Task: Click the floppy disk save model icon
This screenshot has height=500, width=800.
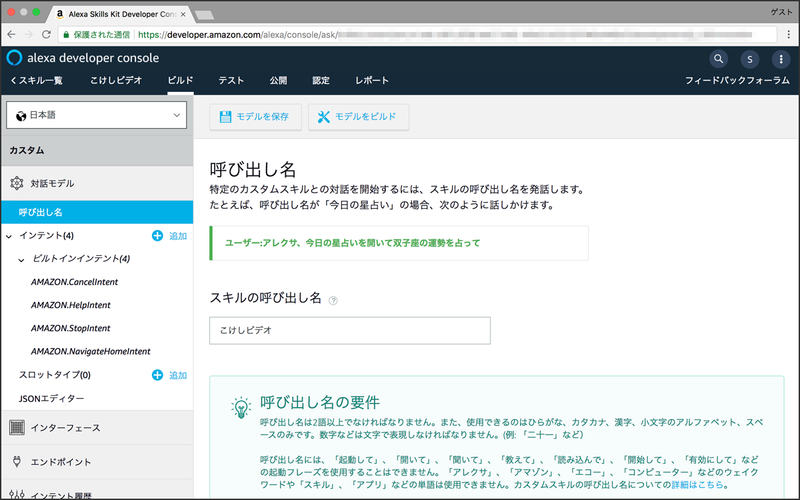Action: [225, 117]
